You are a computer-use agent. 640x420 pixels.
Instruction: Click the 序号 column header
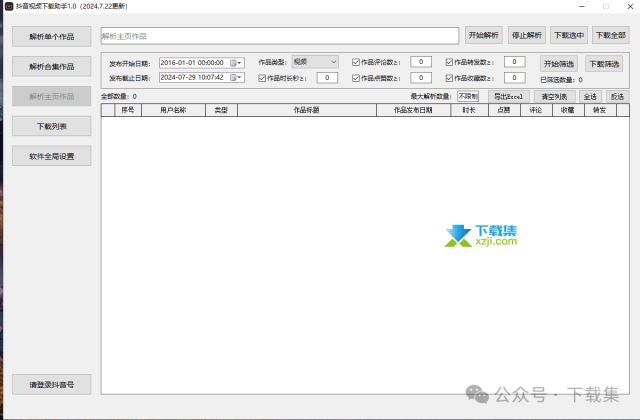128,110
